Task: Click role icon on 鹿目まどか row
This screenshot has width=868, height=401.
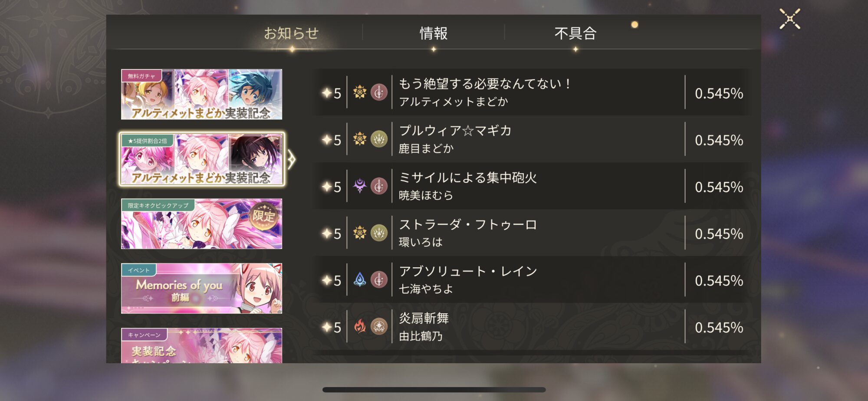Action: tap(379, 139)
